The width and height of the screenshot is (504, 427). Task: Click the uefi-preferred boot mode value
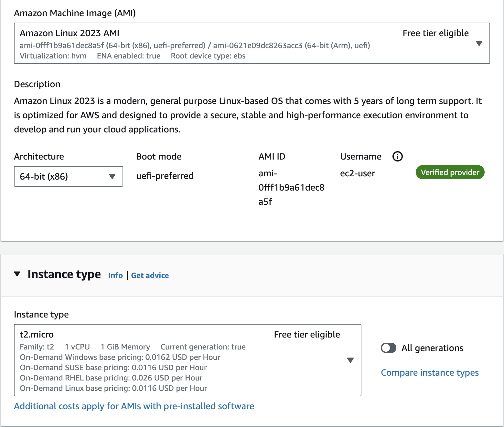tap(165, 176)
